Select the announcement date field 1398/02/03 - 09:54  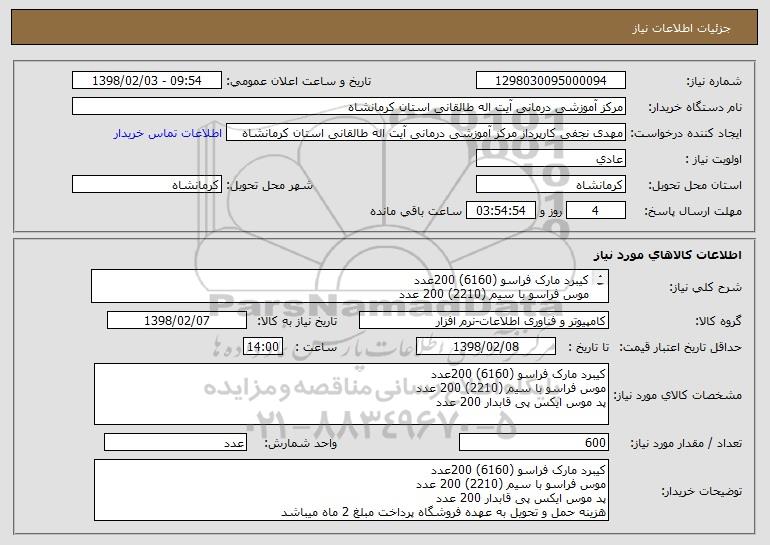coord(147,81)
